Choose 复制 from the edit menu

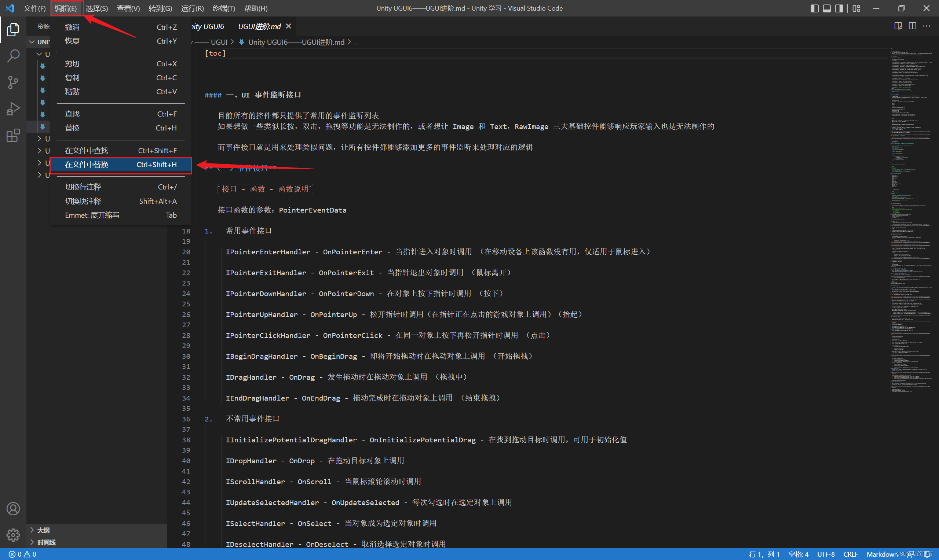pyautogui.click(x=121, y=78)
